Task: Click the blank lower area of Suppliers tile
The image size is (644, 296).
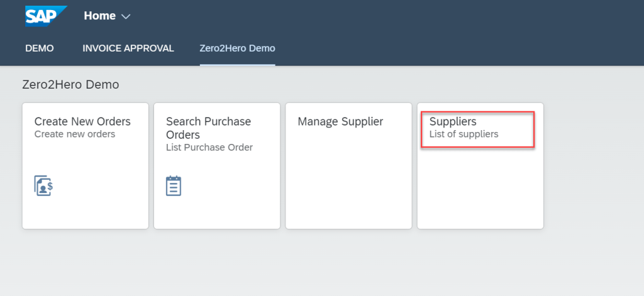Action: (x=480, y=189)
